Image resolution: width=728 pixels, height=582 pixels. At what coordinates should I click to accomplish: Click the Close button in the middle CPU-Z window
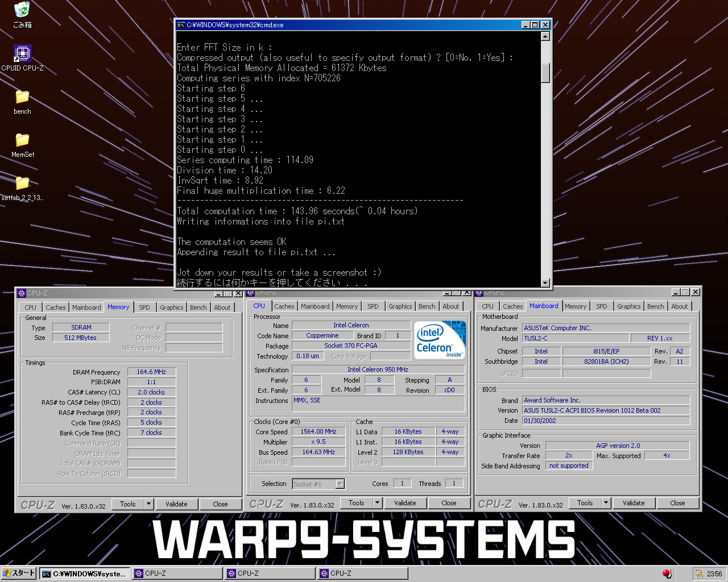pos(449,503)
